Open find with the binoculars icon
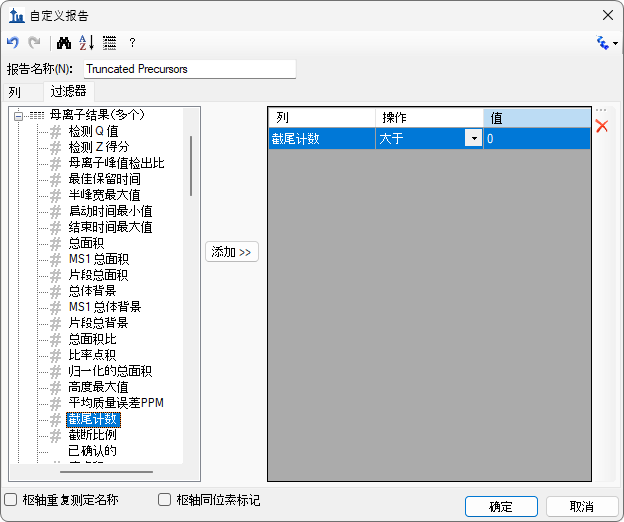624x522 pixels. [63, 43]
